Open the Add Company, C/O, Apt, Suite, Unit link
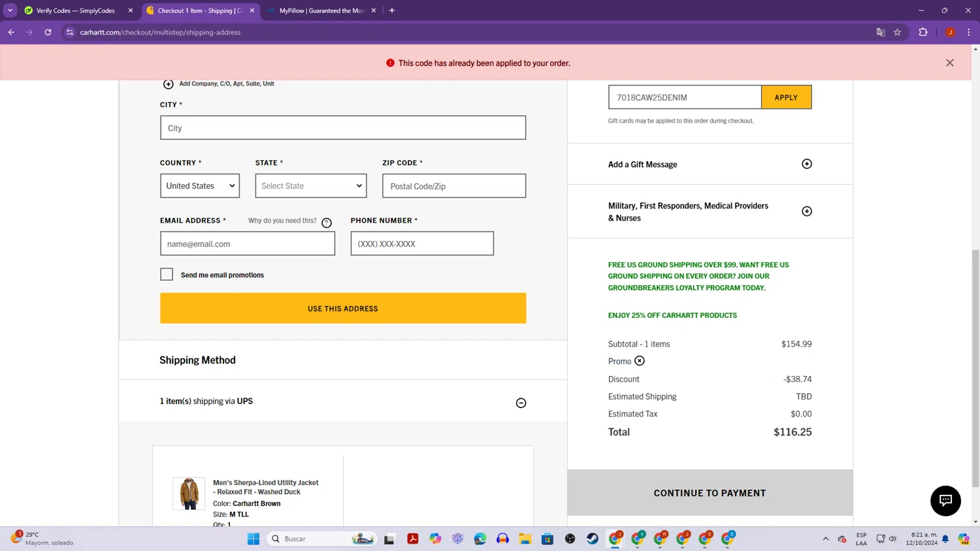The image size is (980, 551). coord(226,84)
